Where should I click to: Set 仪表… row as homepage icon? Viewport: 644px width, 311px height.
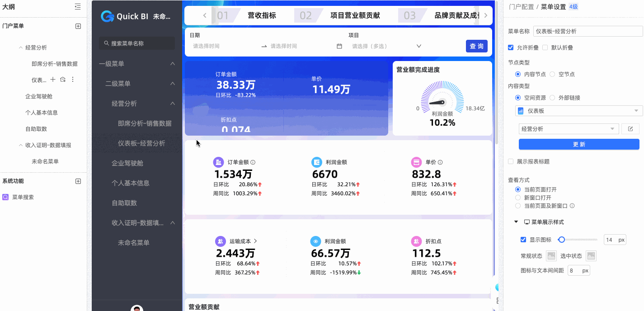[63, 80]
